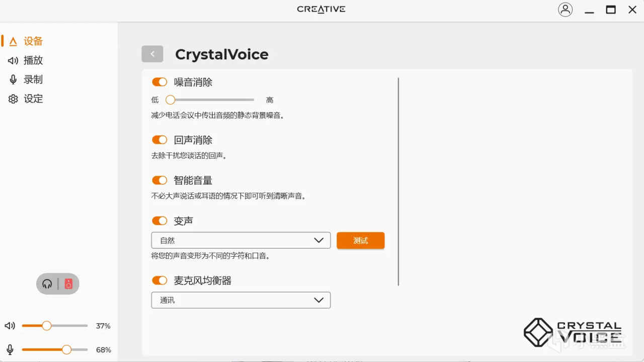Open the user account profile icon

coord(565,10)
